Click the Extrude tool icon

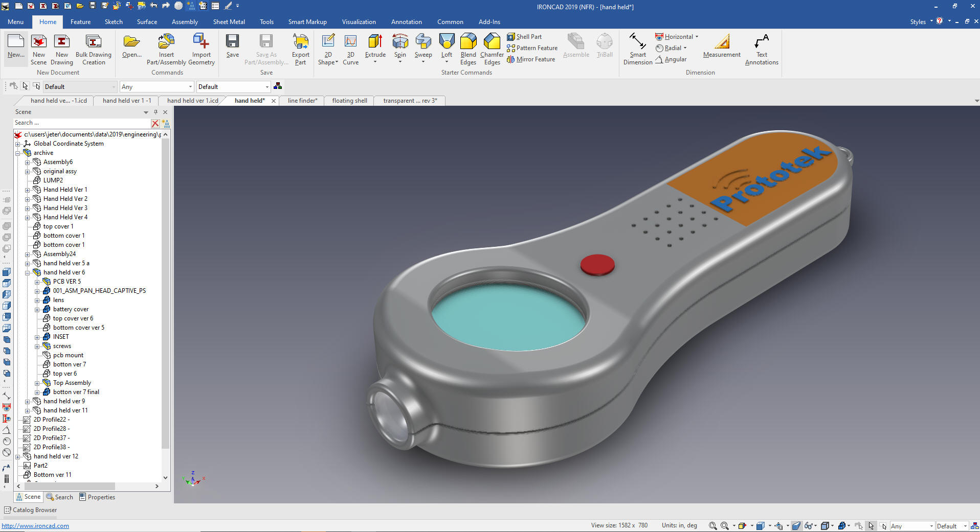point(375,42)
